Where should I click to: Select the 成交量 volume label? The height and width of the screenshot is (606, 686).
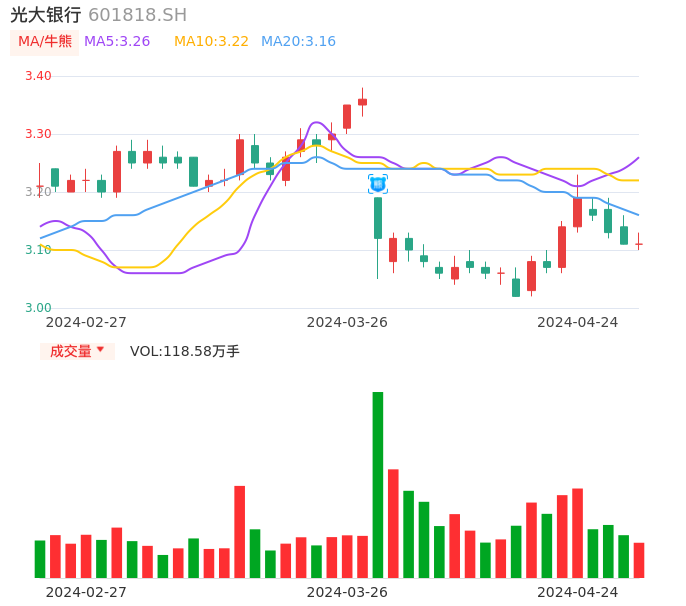(70, 351)
